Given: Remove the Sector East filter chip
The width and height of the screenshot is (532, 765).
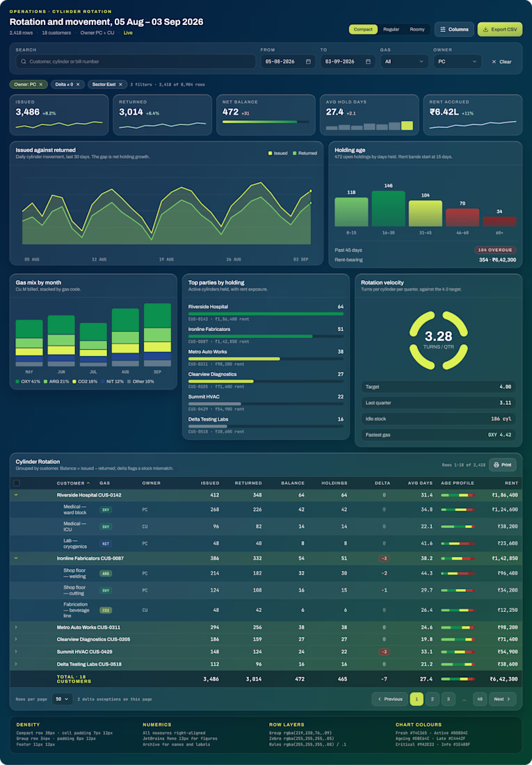Looking at the screenshot, I should [120, 84].
